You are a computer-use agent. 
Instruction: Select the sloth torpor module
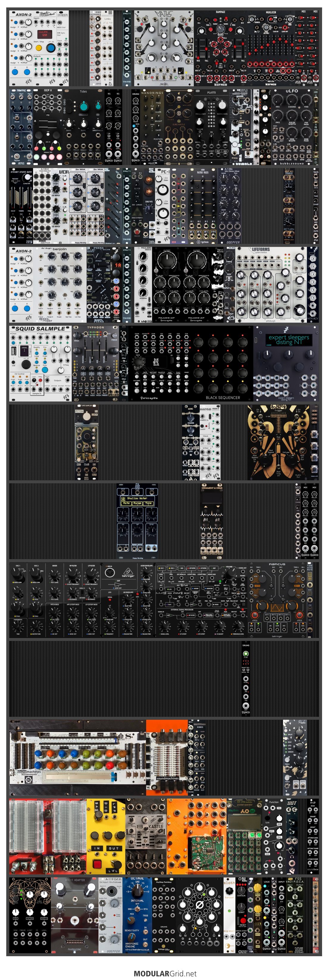(229, 915)
